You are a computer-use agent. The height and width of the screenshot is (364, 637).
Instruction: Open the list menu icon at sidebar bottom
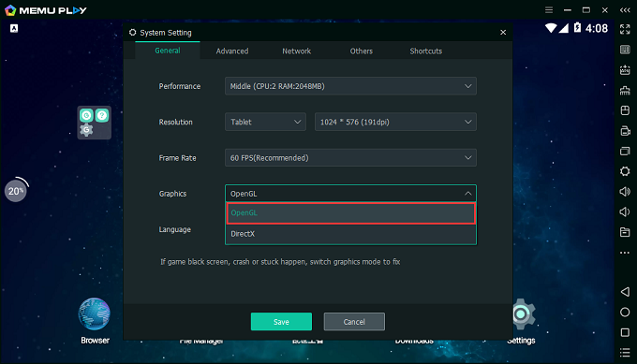[625, 353]
